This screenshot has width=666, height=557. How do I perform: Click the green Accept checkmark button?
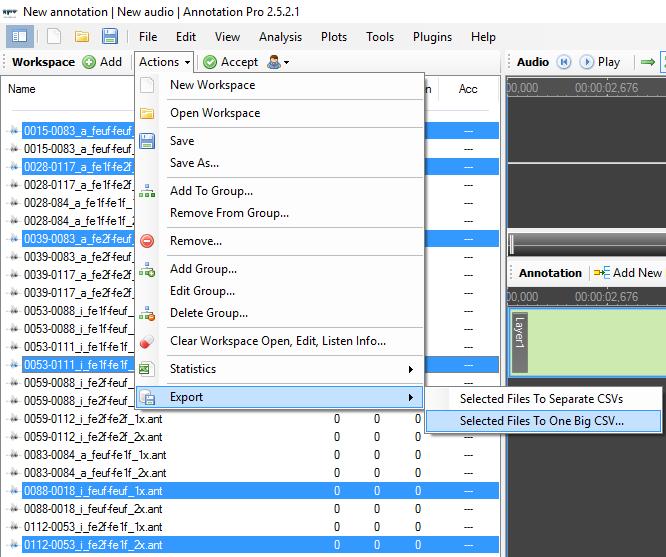(x=231, y=62)
